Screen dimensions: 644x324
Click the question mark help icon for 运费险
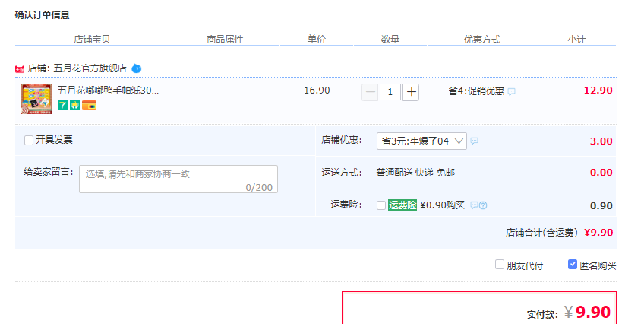483,205
